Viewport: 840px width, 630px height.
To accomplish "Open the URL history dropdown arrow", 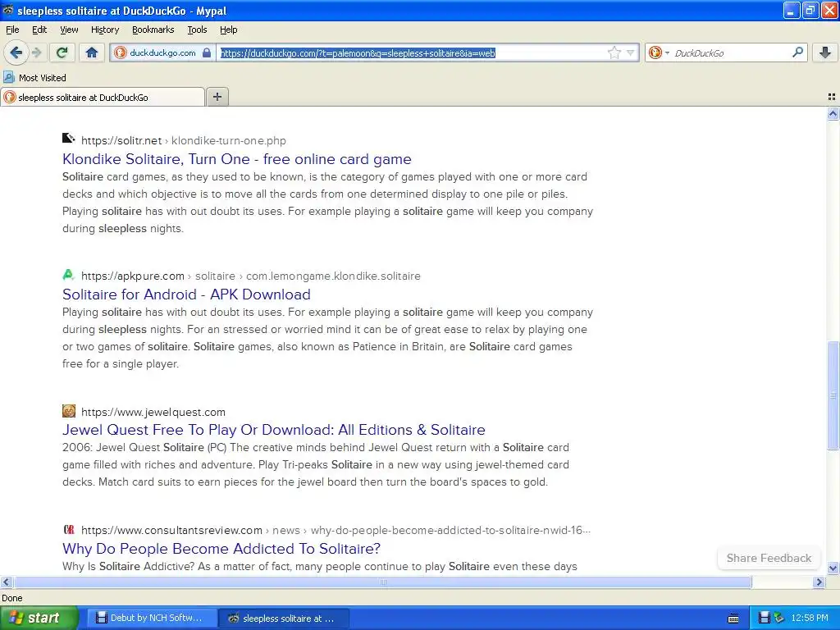I will tap(631, 52).
